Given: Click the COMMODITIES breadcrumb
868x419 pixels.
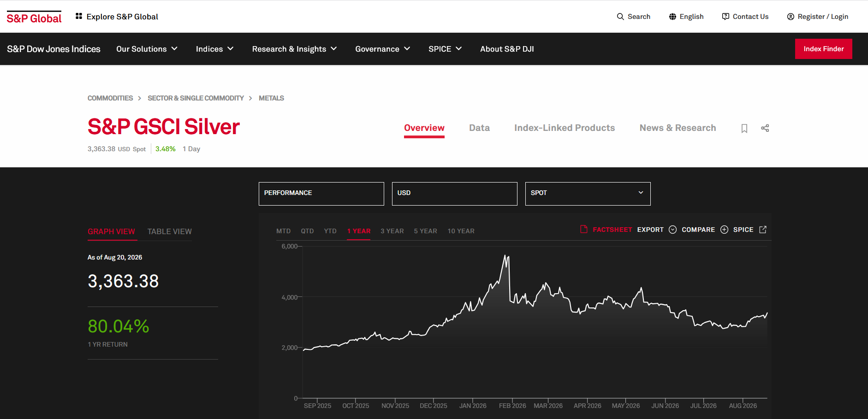Looking at the screenshot, I should 110,98.
